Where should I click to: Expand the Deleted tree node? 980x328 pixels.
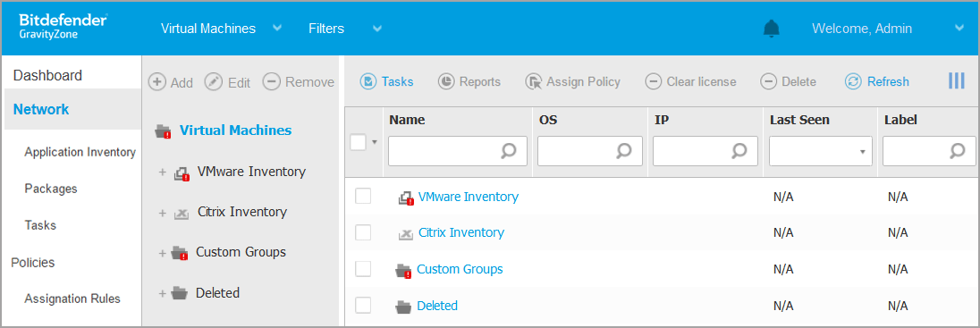coord(163,293)
